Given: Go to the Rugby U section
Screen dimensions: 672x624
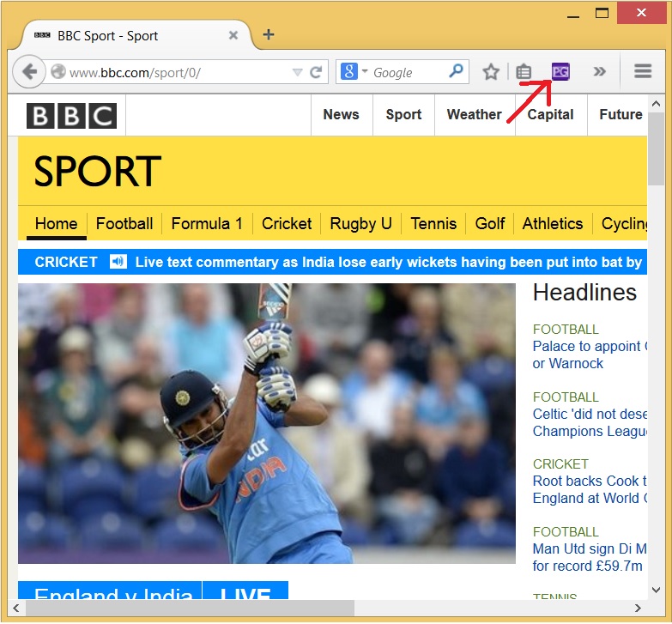Looking at the screenshot, I should click(360, 224).
